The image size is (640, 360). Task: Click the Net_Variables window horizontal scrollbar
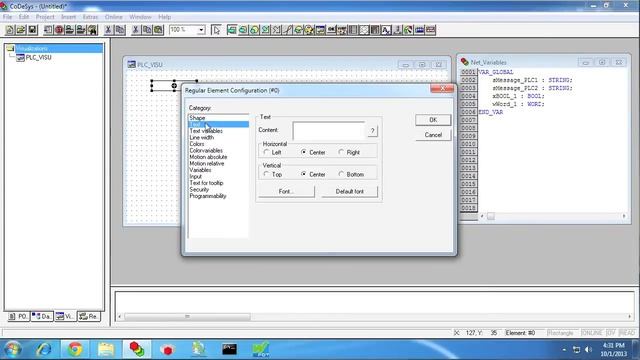coord(553,216)
